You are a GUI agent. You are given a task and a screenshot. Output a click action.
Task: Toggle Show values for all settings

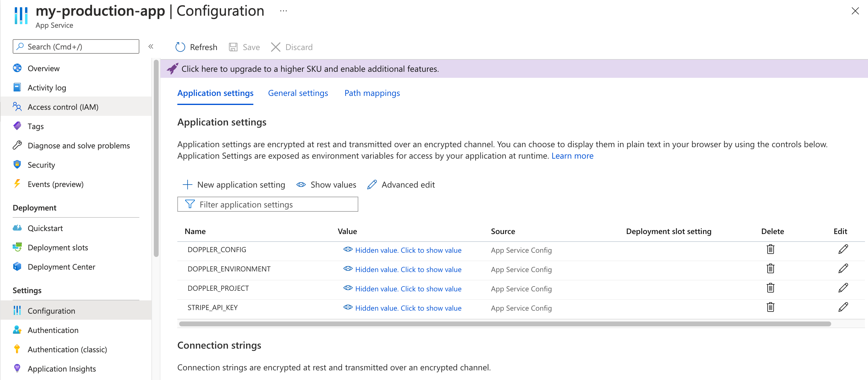click(x=326, y=185)
